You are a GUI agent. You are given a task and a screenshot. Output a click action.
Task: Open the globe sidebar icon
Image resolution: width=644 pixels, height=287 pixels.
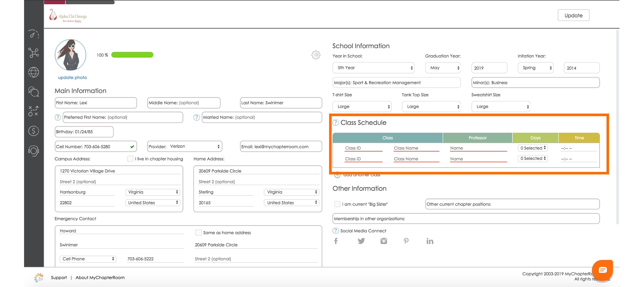point(34,72)
